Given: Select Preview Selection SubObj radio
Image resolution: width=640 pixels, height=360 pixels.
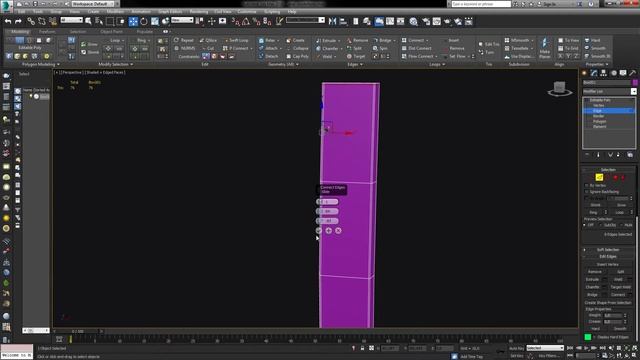Looking at the screenshot, I should [601, 225].
